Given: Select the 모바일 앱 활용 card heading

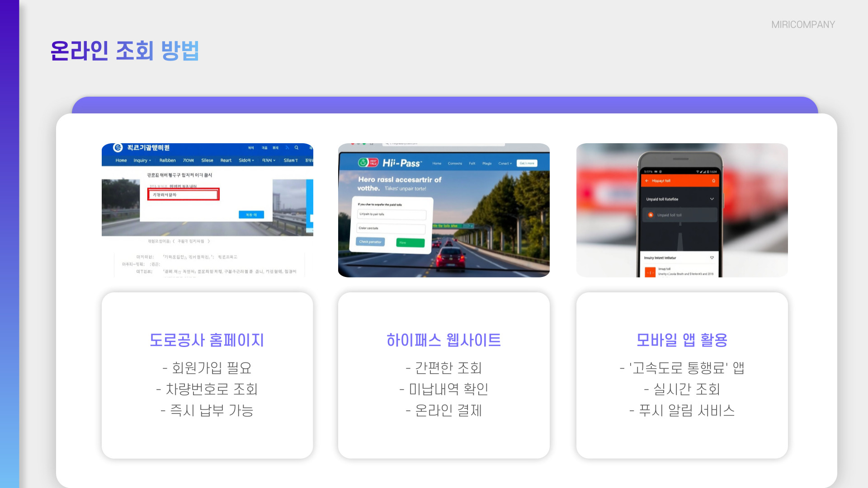Looking at the screenshot, I should (682, 340).
